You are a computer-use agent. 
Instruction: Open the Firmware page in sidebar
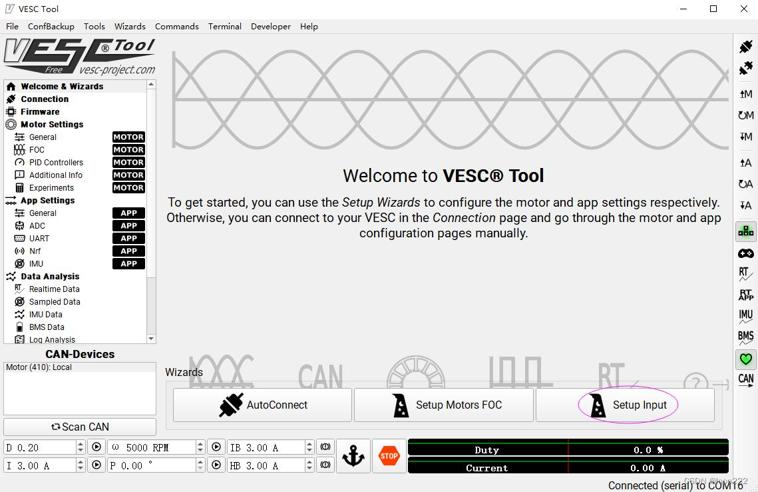(75, 112)
